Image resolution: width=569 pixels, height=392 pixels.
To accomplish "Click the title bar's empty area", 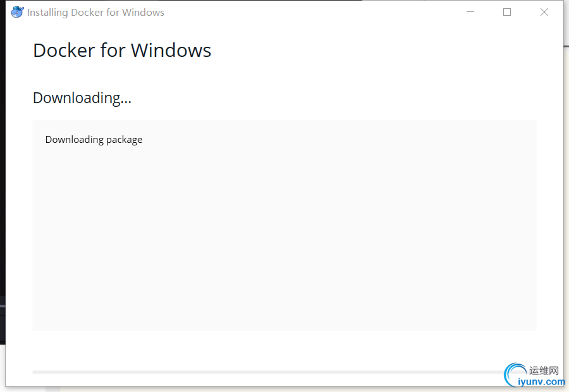I will pos(312,12).
